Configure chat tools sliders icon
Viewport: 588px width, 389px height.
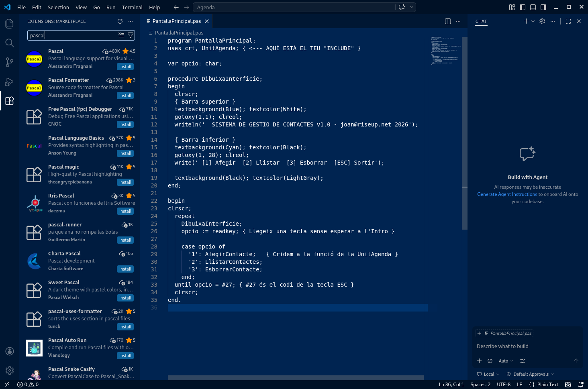(523, 361)
